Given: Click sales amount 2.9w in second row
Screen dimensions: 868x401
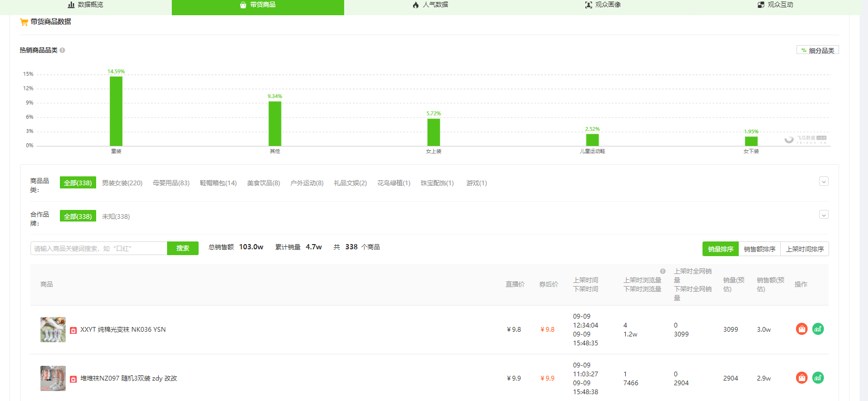Looking at the screenshot, I should (763, 378).
